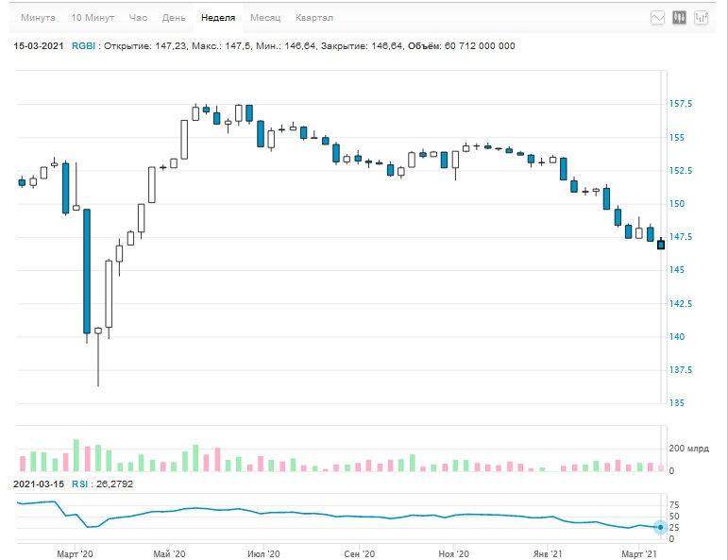Click the 157.5 price axis label
This screenshot has height=560, width=728.
pos(680,104)
